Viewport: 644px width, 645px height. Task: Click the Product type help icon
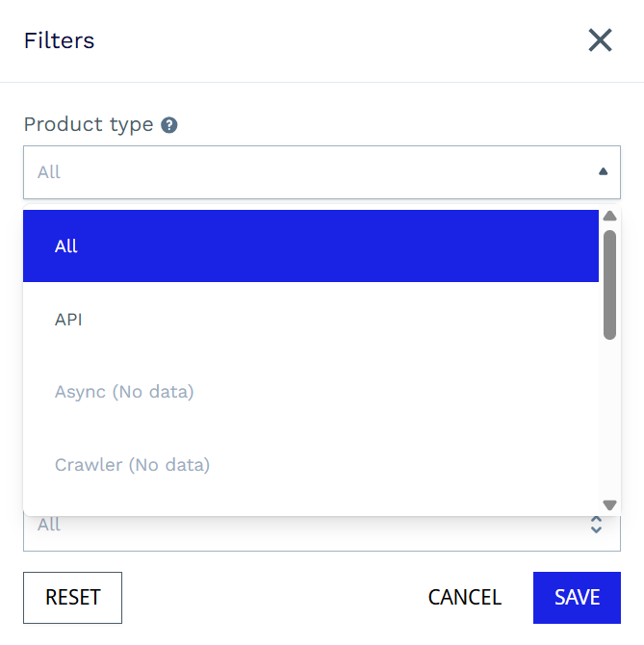[169, 125]
